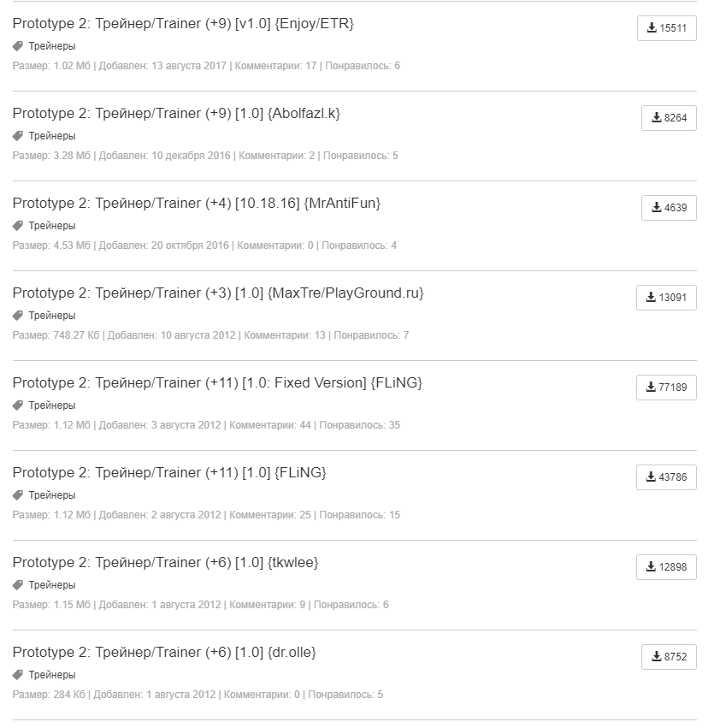Open Trainer (+6) [1.0] {tkwlee} title link
The width and height of the screenshot is (708, 728).
tap(166, 562)
